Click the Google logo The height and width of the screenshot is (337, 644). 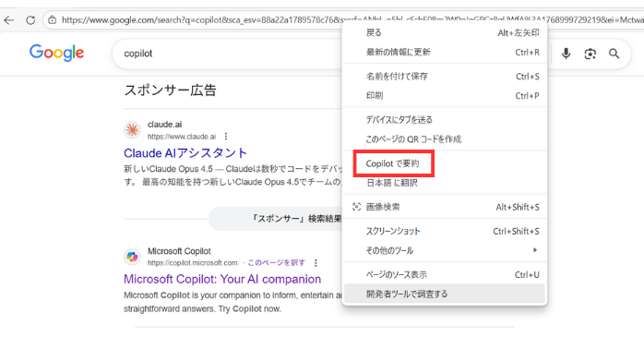[56, 53]
